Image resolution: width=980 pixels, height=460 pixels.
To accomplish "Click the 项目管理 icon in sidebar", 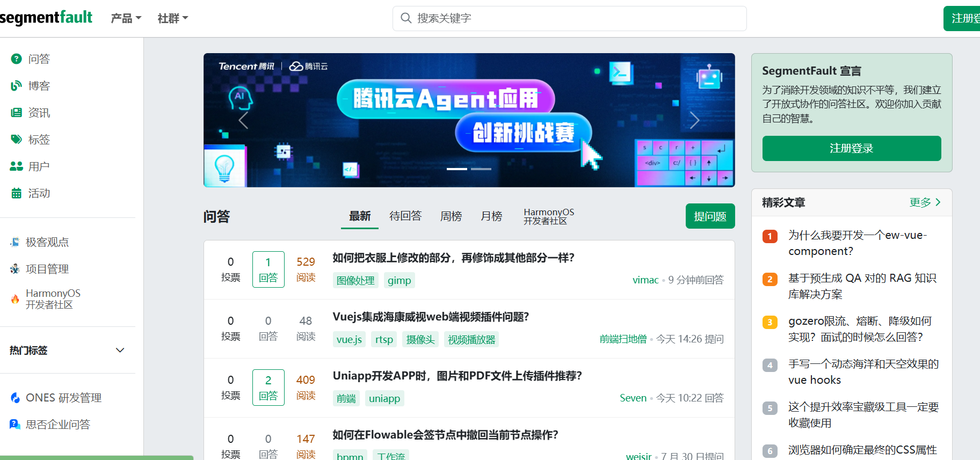I will click(x=15, y=269).
